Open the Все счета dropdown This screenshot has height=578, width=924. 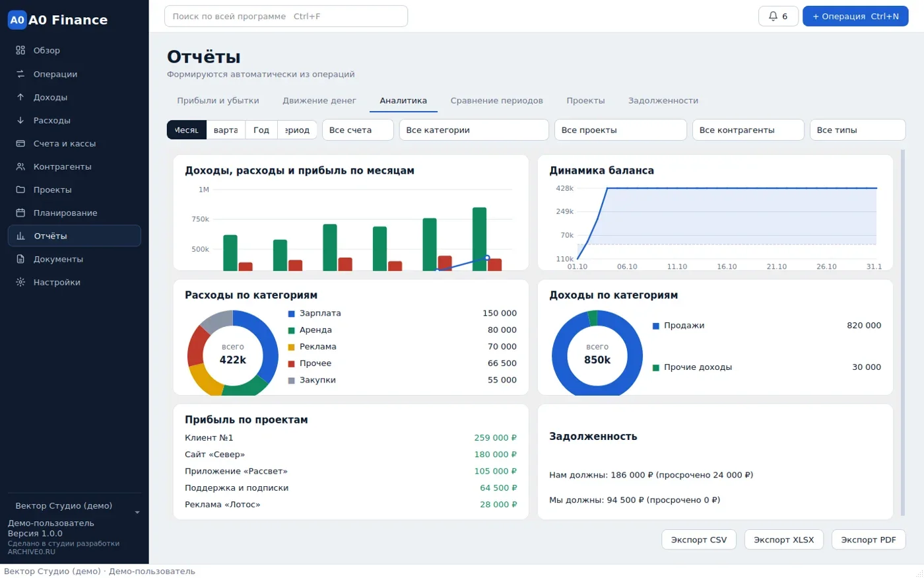(358, 130)
